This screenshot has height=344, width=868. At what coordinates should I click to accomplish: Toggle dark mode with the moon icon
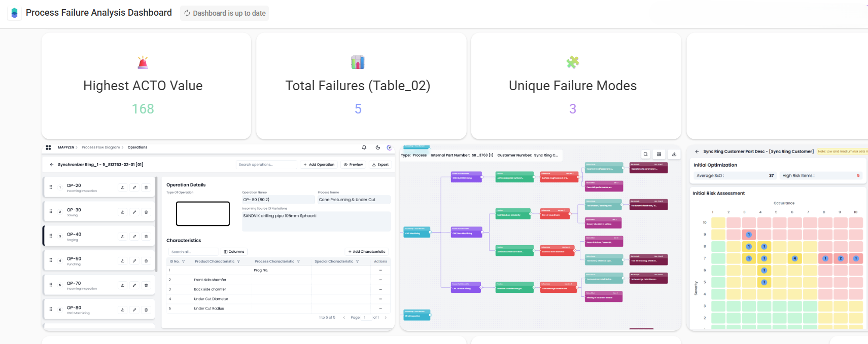[x=378, y=147]
